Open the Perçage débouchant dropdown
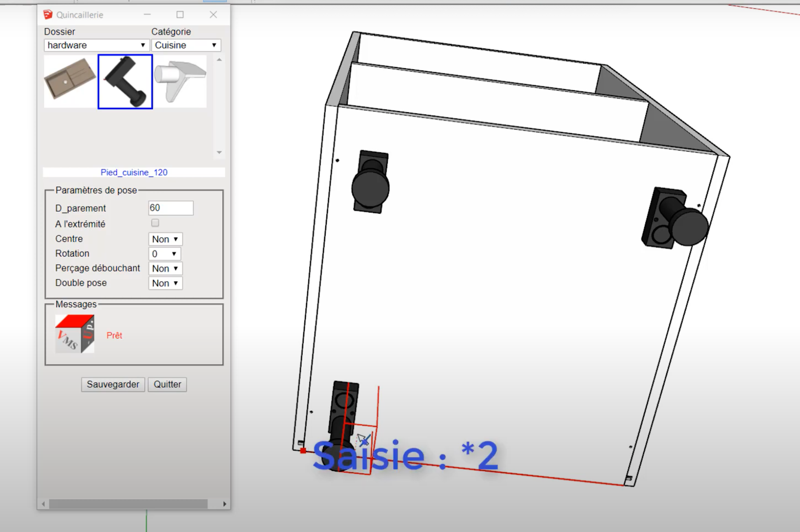 pos(165,268)
